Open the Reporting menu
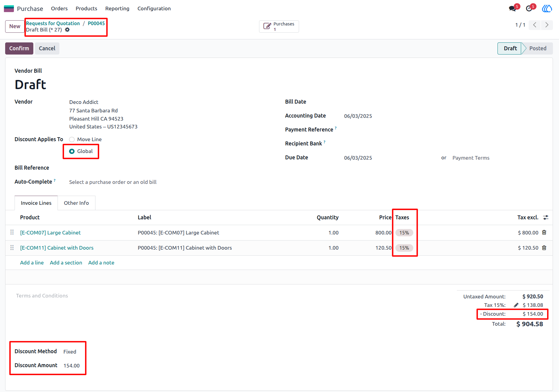559x392 pixels. [x=117, y=8]
